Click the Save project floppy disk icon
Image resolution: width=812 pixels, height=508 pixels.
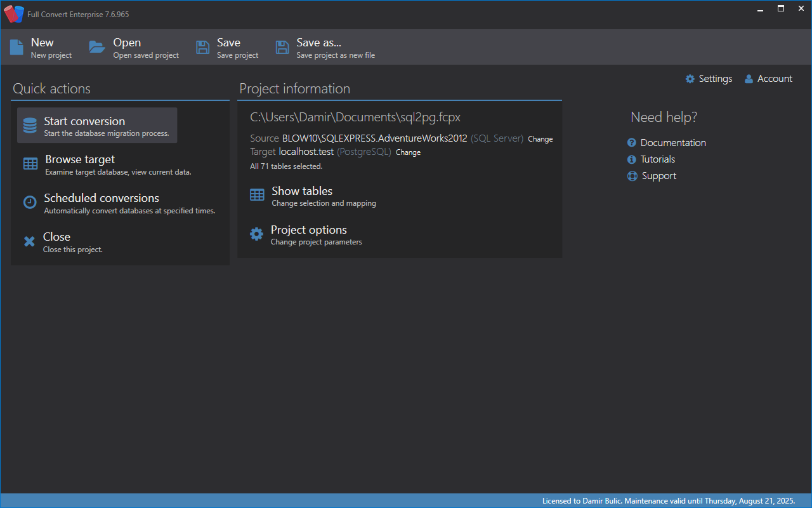coord(202,48)
